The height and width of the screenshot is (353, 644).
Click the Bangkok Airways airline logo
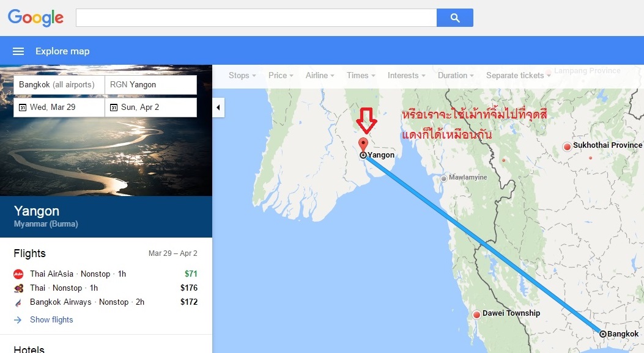tap(18, 302)
